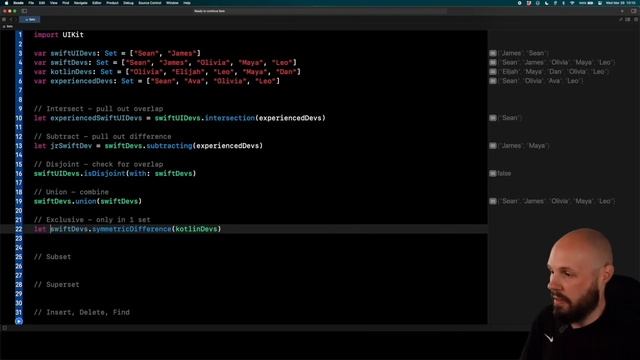Open the Window menu
This screenshot has height=360, width=640.
point(172,3)
